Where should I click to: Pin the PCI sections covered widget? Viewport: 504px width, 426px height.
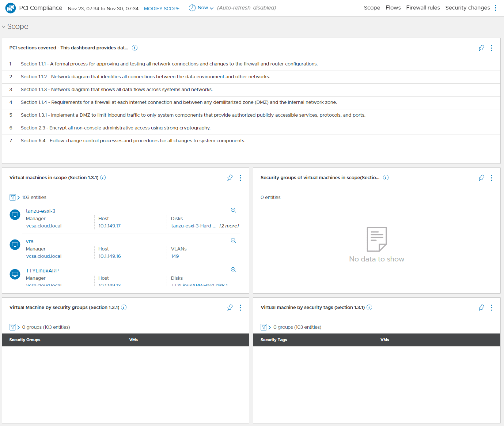click(x=481, y=48)
